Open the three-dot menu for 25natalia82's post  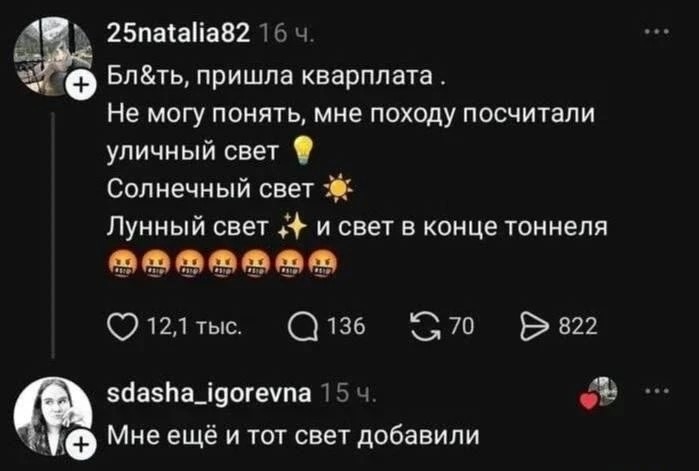tap(657, 32)
